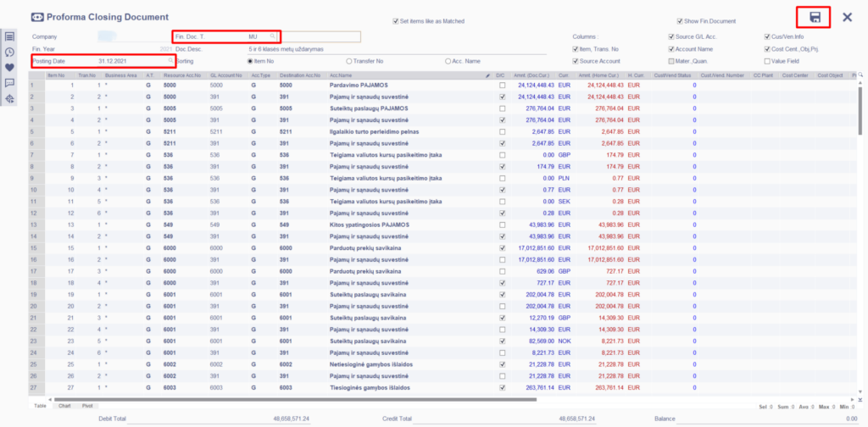Click the Fin. Doc. T. search icon
This screenshot has width=868, height=427.
pos(273,36)
